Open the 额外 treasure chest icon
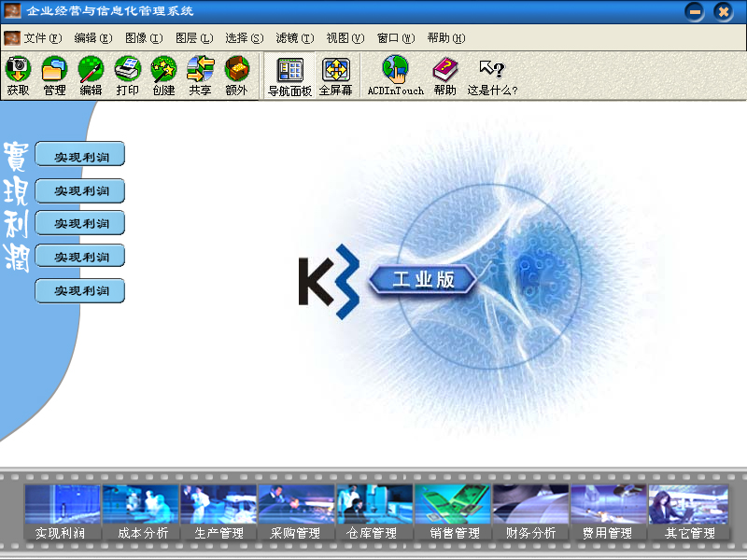Viewport: 747px width, 560px height. (237, 76)
